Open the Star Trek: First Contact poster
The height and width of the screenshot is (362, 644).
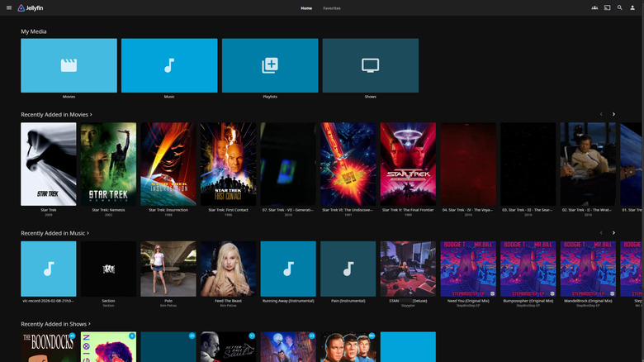(229, 164)
